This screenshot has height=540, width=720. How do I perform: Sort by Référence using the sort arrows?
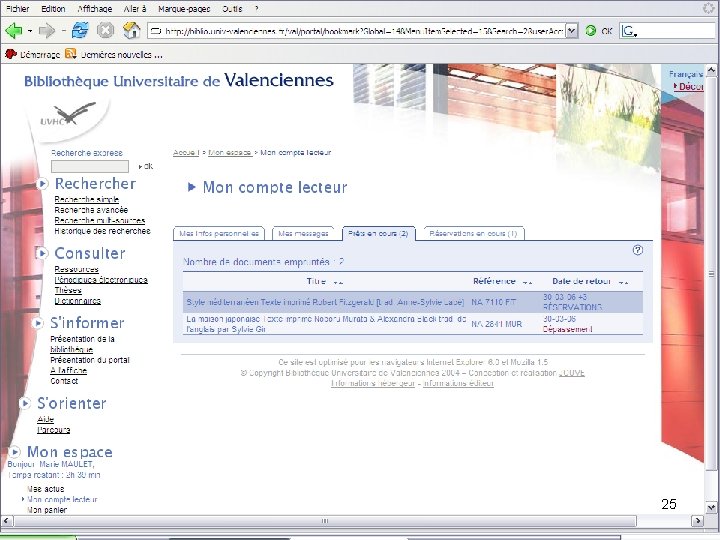click(527, 282)
